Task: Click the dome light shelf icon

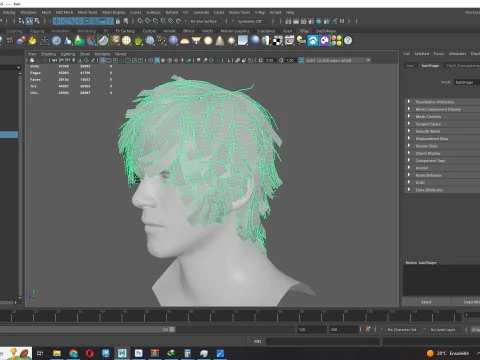Action: [185, 41]
